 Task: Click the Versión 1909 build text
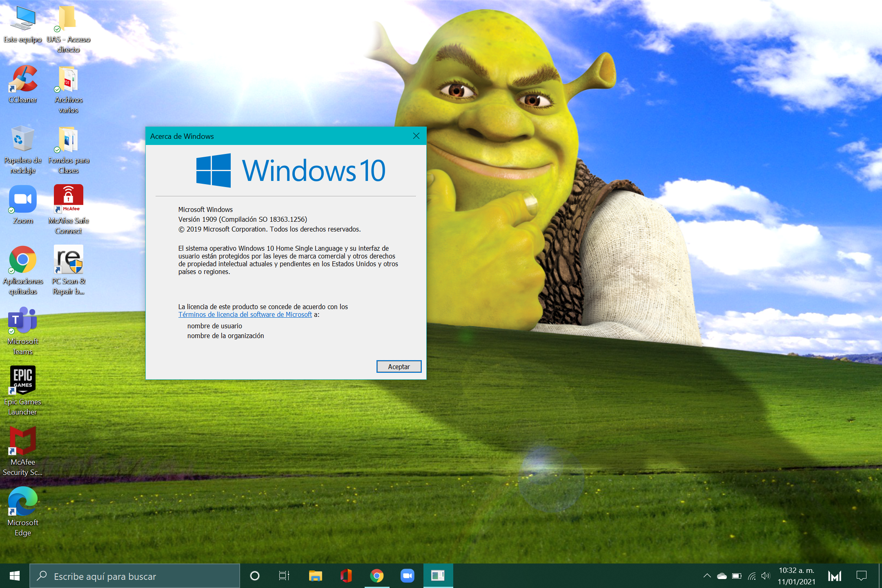click(243, 219)
